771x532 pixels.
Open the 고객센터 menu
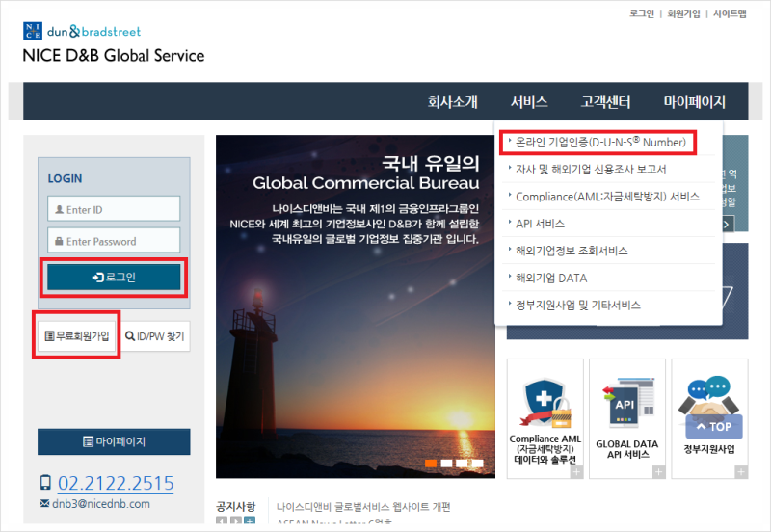[606, 102]
